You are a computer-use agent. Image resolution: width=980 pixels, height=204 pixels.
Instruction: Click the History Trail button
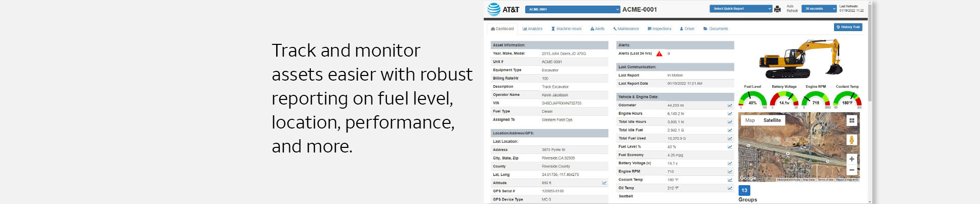[848, 27]
